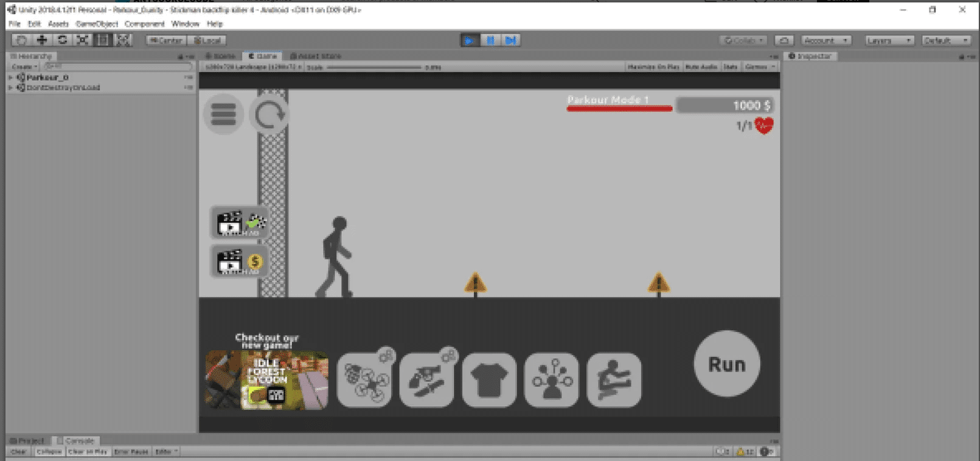Clear the Console

click(19, 451)
